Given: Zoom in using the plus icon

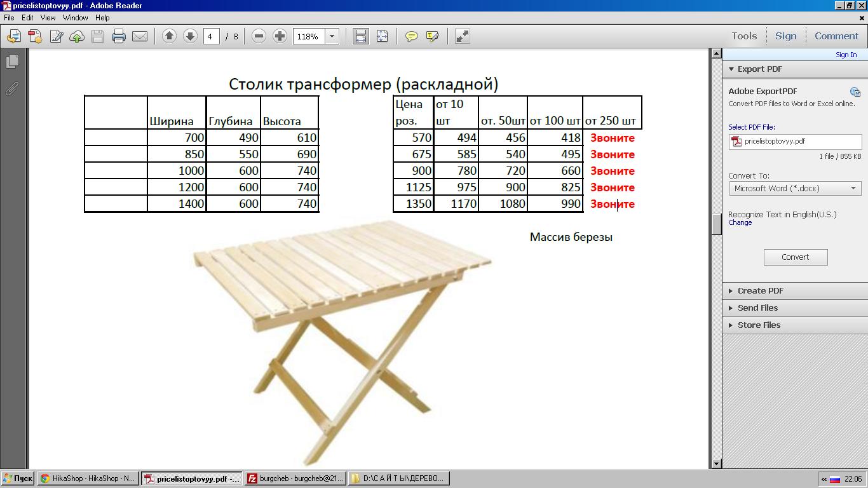Looking at the screenshot, I should [280, 36].
